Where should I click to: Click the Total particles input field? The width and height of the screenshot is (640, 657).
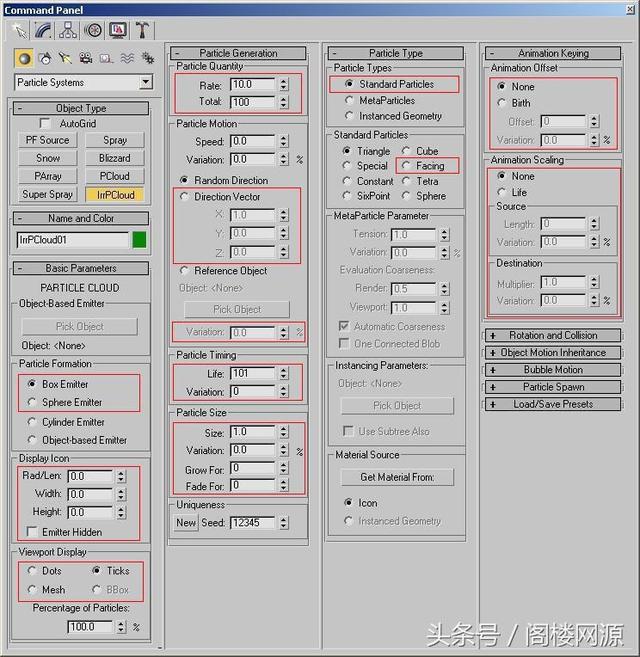[x=253, y=102]
